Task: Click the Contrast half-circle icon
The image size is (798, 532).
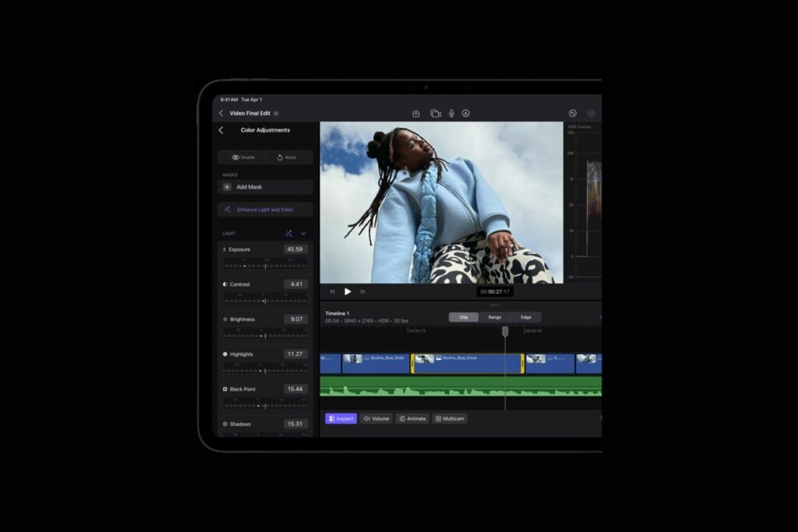Action: pos(225,284)
